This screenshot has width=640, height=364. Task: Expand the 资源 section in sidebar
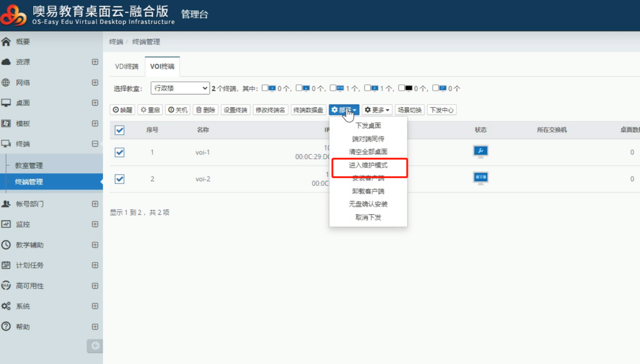(x=95, y=62)
